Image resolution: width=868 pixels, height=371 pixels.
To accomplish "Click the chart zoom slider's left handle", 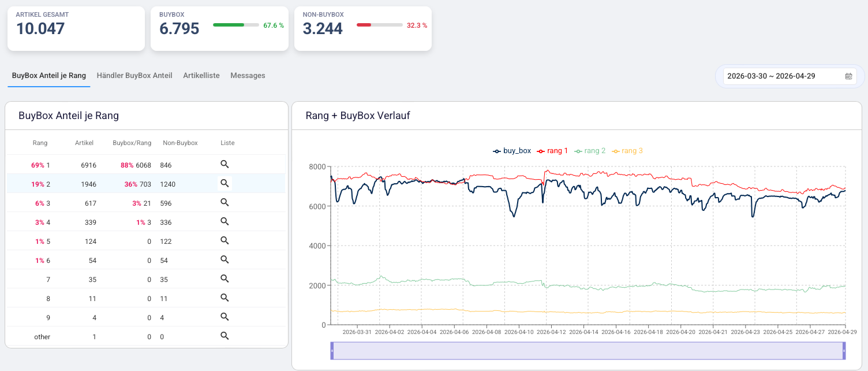I will pyautogui.click(x=332, y=351).
